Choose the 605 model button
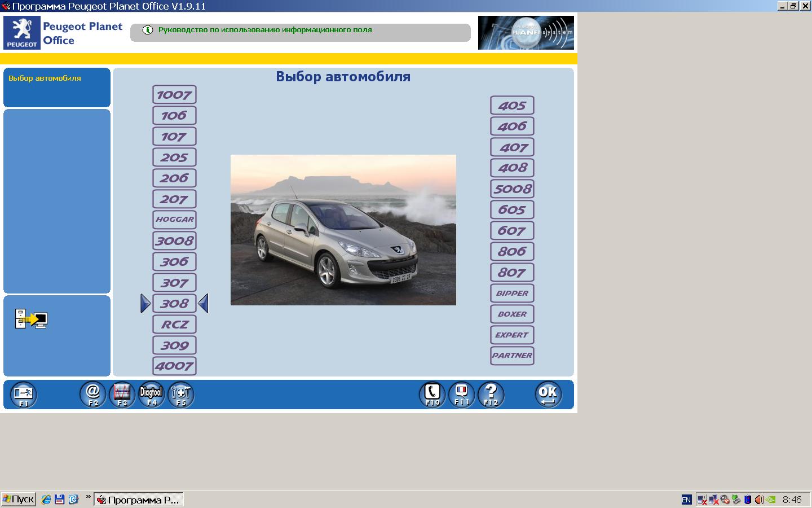The height and width of the screenshot is (508, 812). 512,210
